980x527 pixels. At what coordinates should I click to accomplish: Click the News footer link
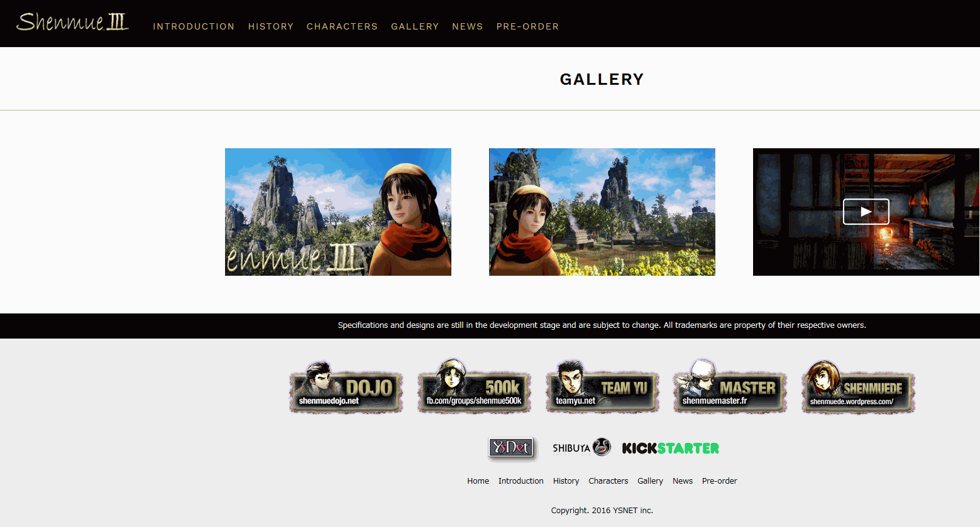tap(683, 481)
